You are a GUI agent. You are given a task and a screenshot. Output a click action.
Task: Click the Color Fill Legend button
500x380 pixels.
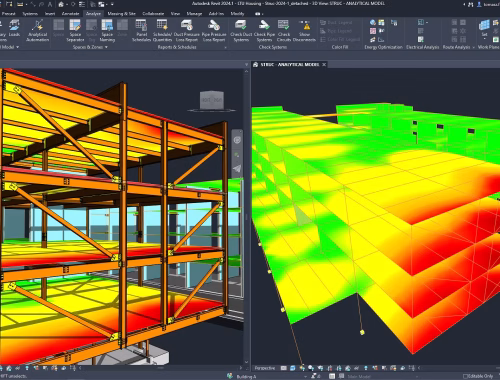coord(340,39)
